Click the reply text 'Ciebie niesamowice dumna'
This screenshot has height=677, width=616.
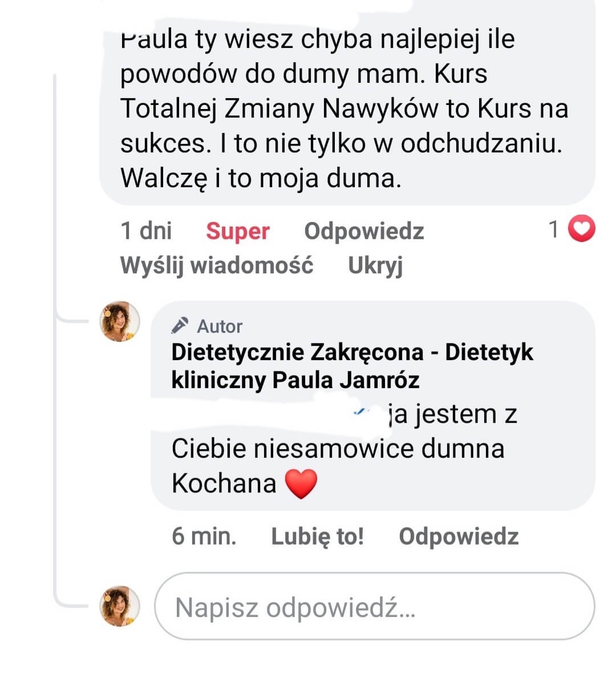(x=338, y=449)
